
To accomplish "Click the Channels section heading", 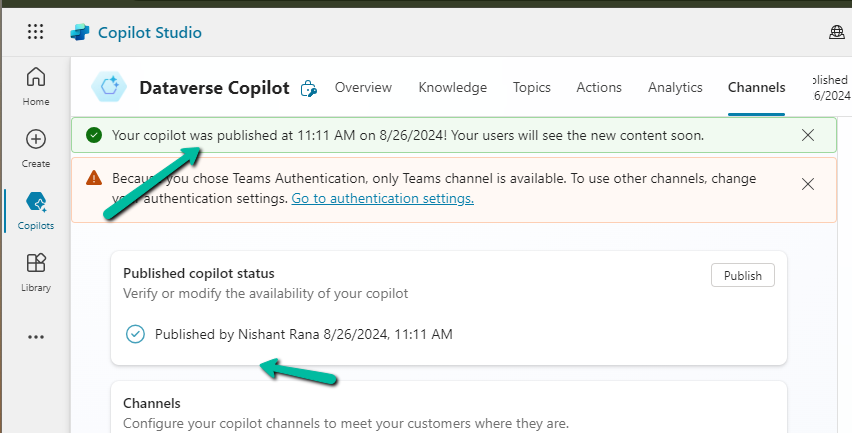I will click(152, 403).
